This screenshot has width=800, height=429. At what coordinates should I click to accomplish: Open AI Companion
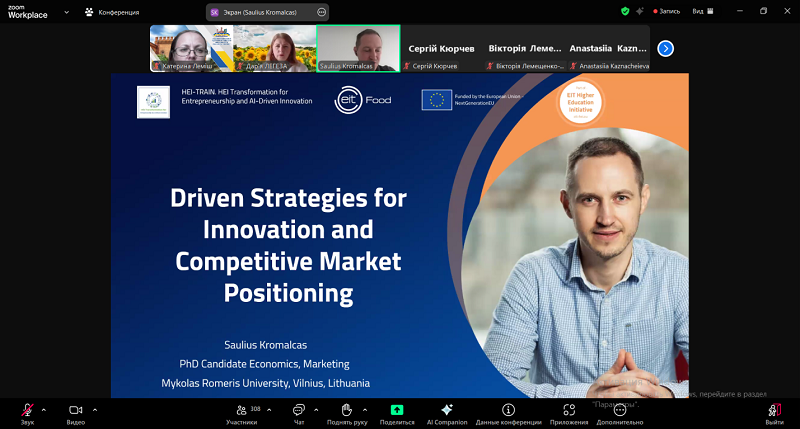(447, 414)
